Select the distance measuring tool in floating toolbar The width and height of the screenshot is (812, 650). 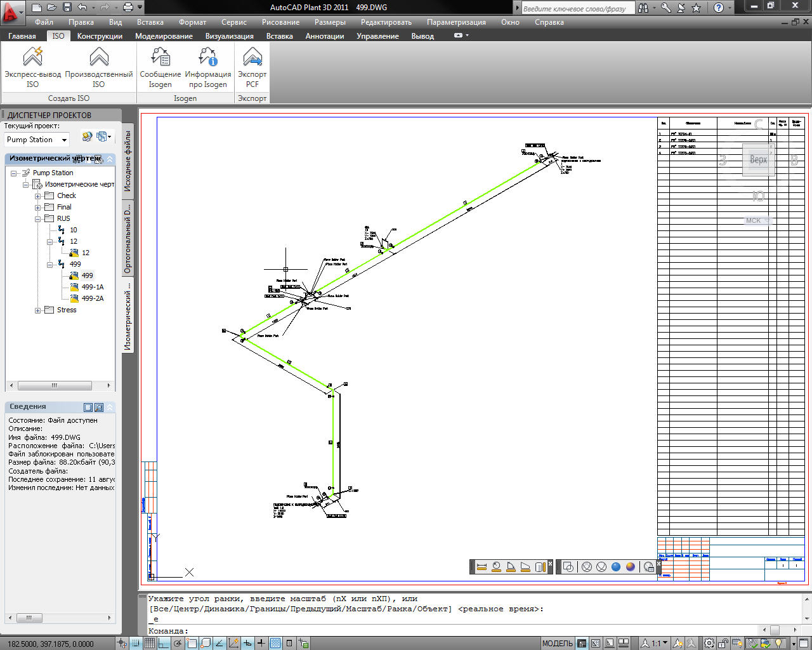coord(481,567)
